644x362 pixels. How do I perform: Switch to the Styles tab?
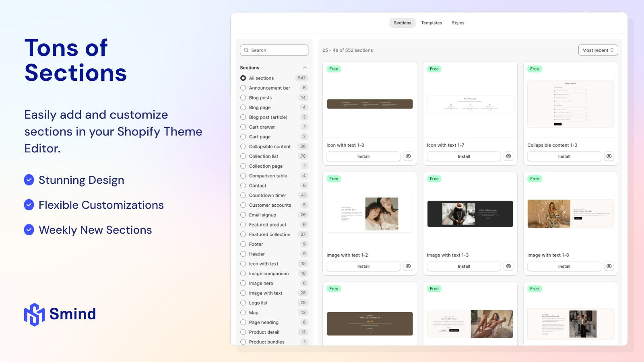coord(458,23)
